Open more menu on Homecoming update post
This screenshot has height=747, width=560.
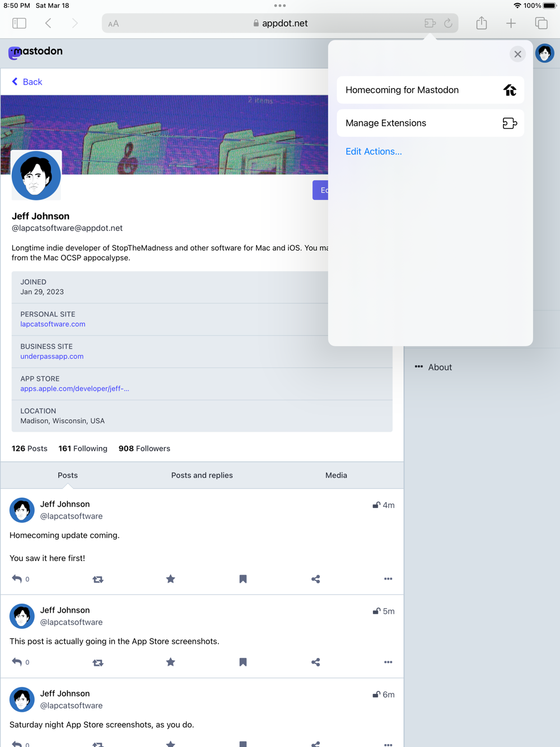[388, 579]
